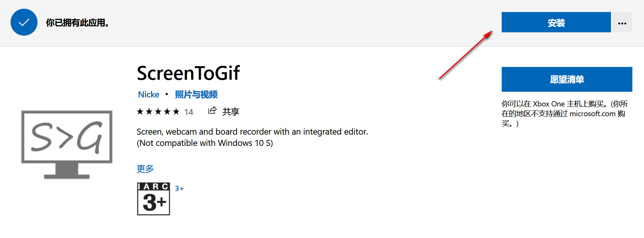644x238 pixels.
Task: Click the IARC 3+ rating badge
Action: 154,199
